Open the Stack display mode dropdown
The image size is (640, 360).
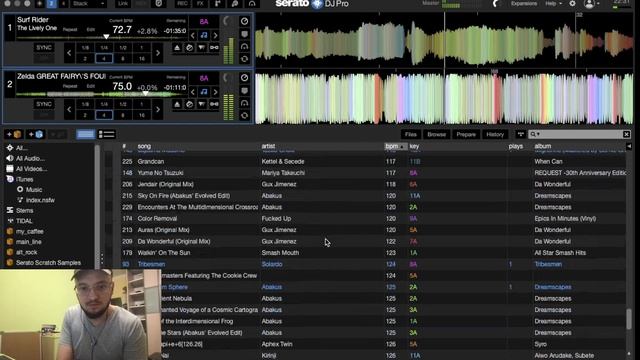89,4
